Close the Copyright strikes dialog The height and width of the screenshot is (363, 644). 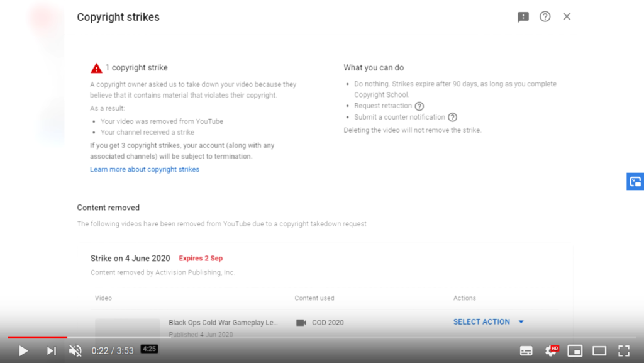(x=567, y=16)
